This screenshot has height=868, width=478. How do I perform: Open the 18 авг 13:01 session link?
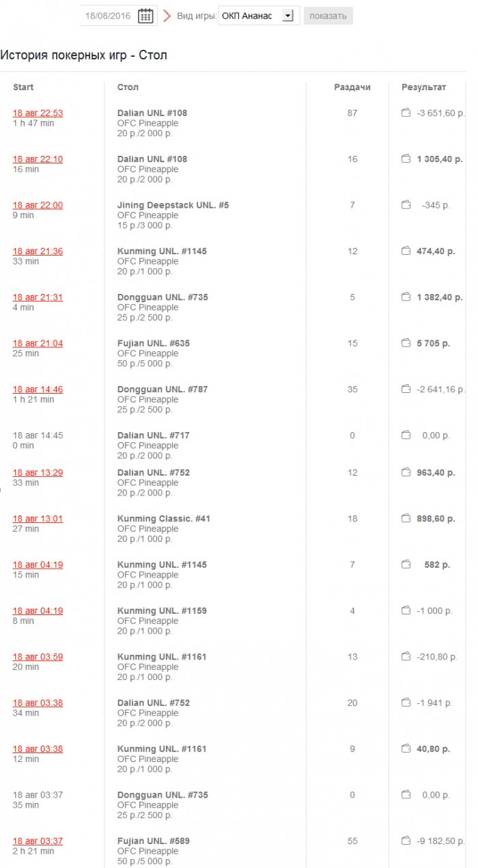coord(38,519)
